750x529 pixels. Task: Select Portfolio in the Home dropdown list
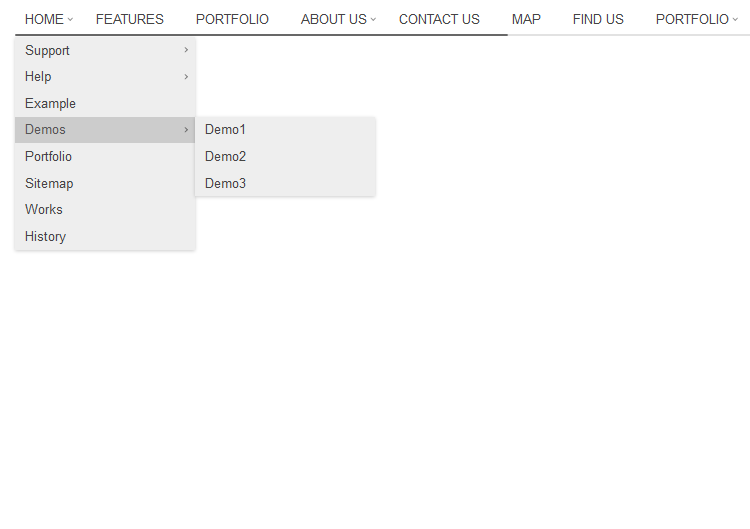(x=48, y=157)
